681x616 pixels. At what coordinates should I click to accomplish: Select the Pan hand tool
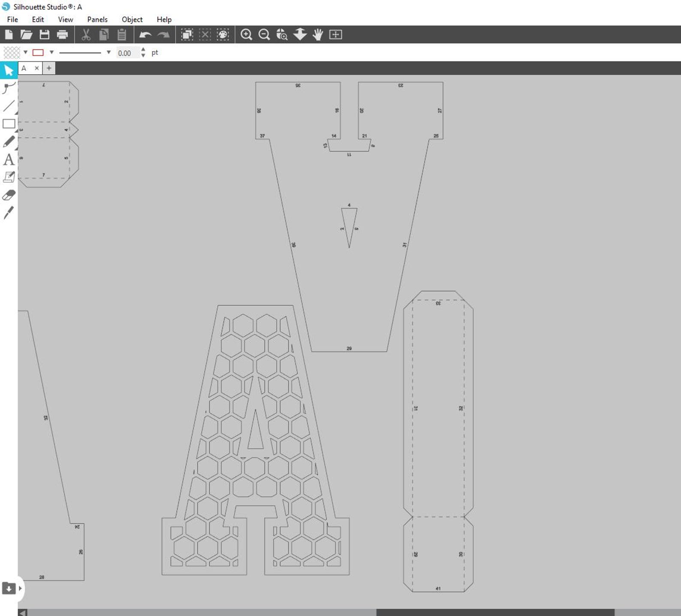tap(318, 34)
